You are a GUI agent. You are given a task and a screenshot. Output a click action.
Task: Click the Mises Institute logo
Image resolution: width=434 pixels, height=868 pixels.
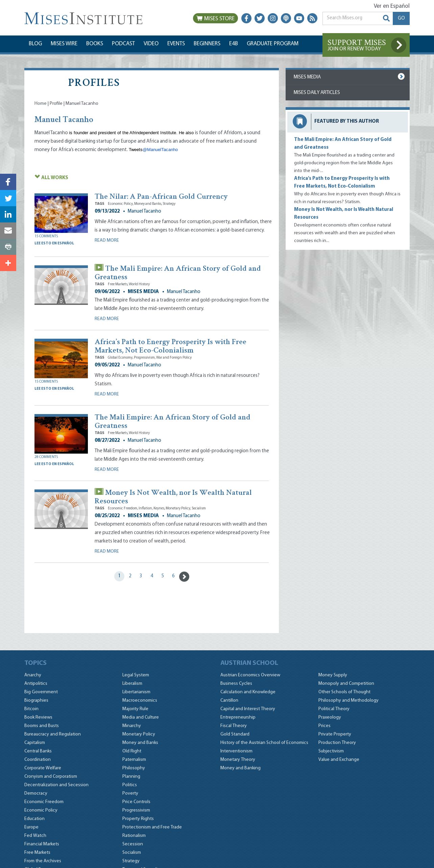[83, 19]
